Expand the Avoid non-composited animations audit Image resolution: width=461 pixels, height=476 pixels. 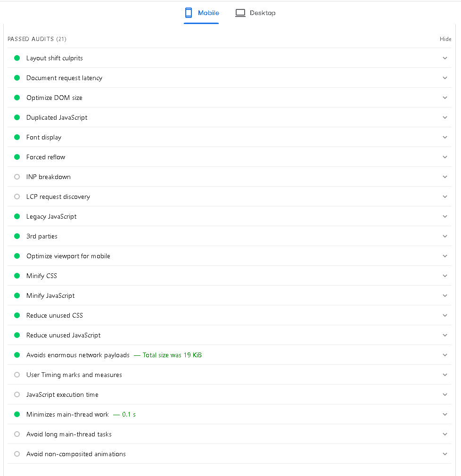click(x=445, y=454)
